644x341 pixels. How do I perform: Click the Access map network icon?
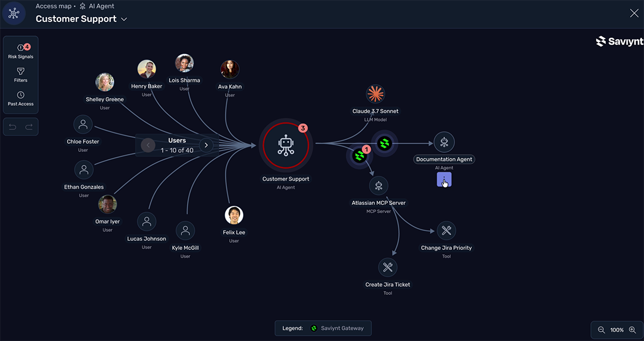(14, 13)
